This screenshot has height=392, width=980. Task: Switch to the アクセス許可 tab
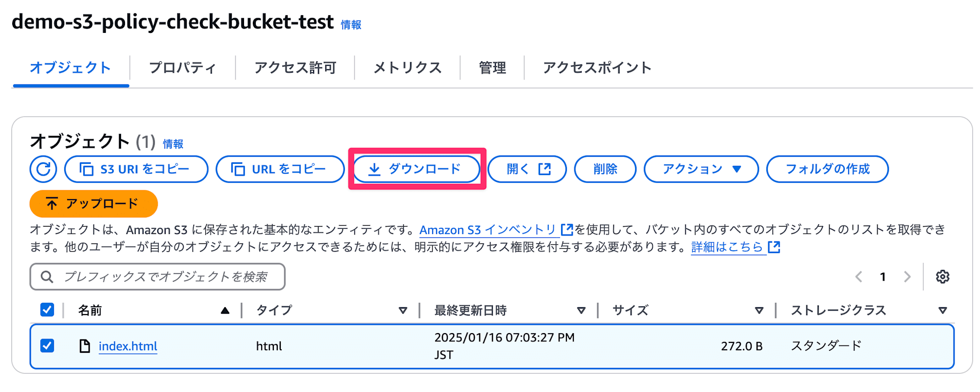coord(295,68)
